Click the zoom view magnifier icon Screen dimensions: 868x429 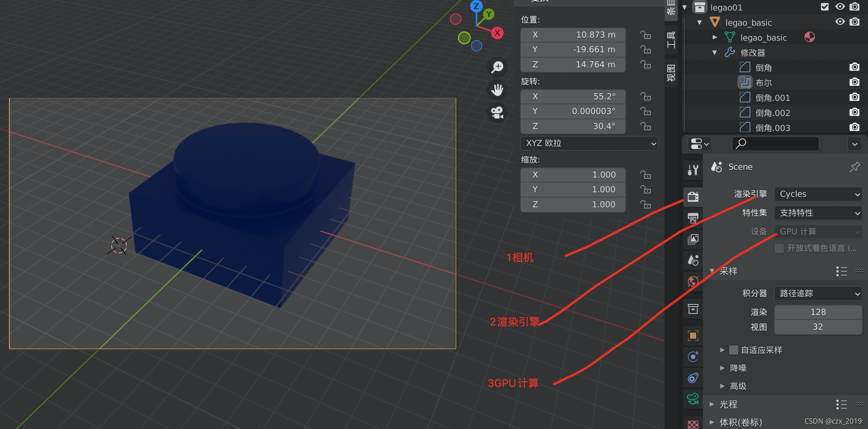(x=497, y=67)
